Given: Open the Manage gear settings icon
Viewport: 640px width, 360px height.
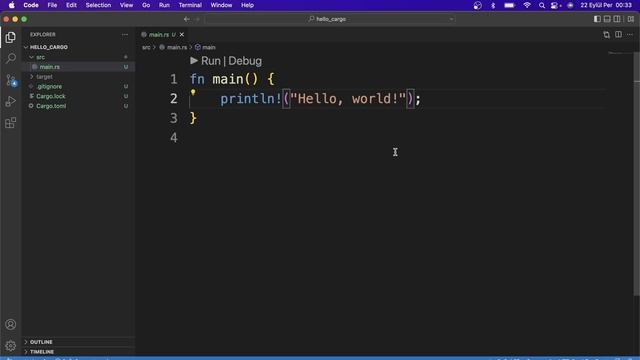Looking at the screenshot, I should [x=11, y=346].
